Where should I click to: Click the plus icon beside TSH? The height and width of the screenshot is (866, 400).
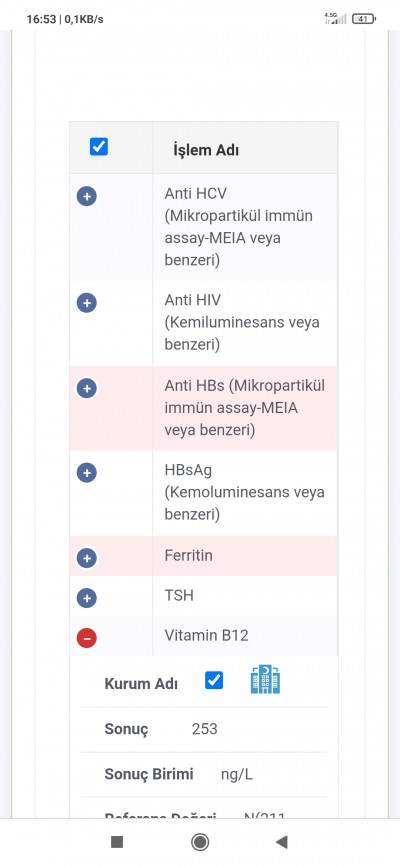click(x=87, y=598)
